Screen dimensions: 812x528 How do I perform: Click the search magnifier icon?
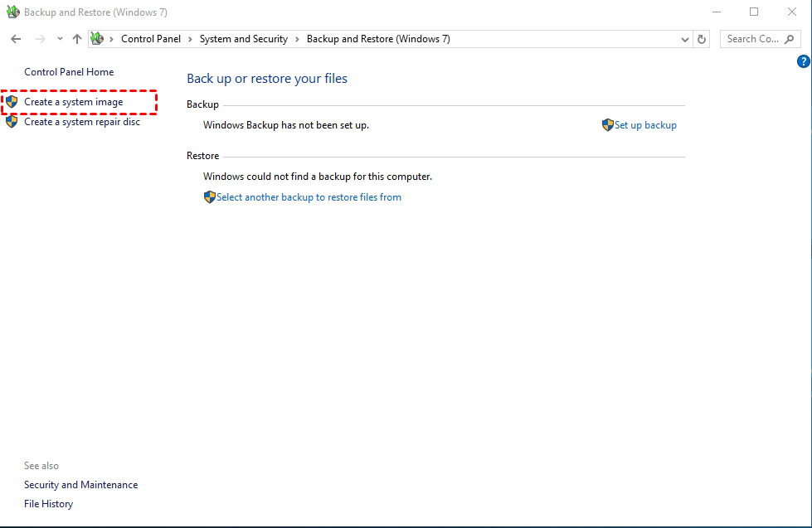click(790, 39)
